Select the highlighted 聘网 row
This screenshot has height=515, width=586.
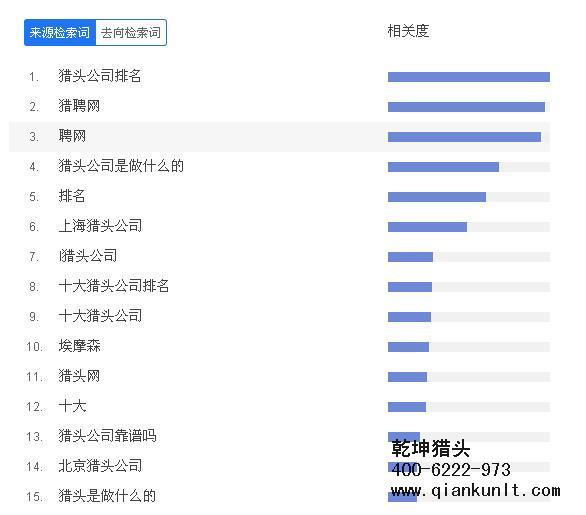click(280, 136)
